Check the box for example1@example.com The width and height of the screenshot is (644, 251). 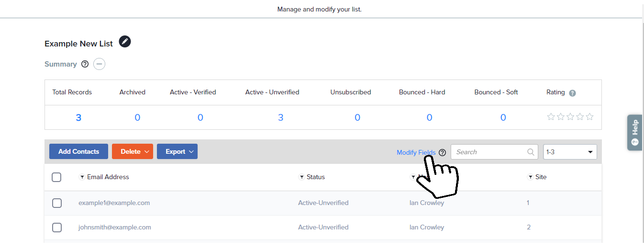click(x=57, y=203)
